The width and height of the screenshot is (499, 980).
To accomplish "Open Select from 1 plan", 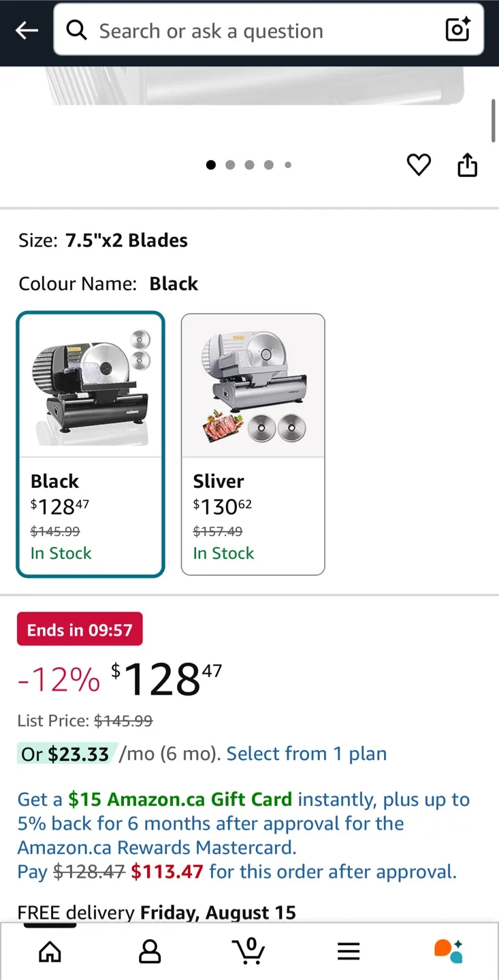I will 306,753.
